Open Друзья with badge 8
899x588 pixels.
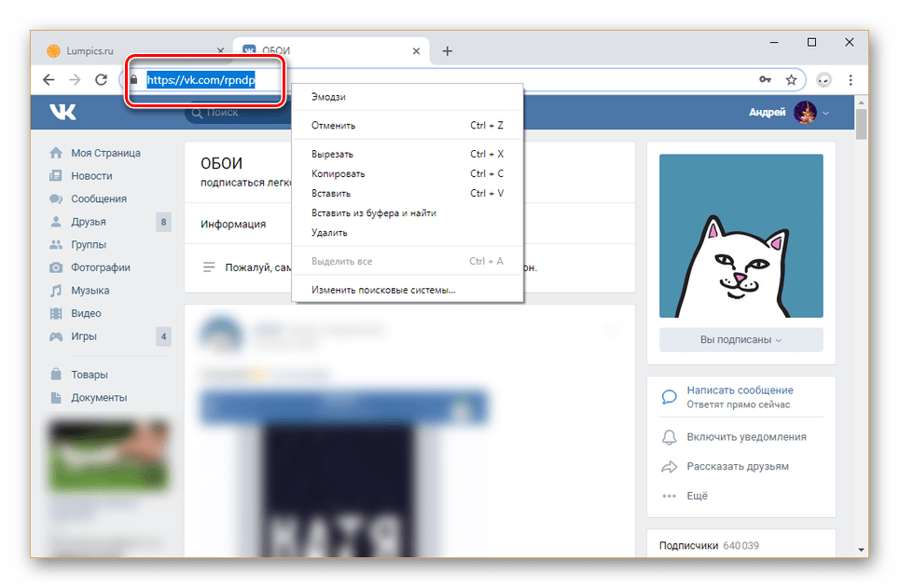tap(109, 222)
